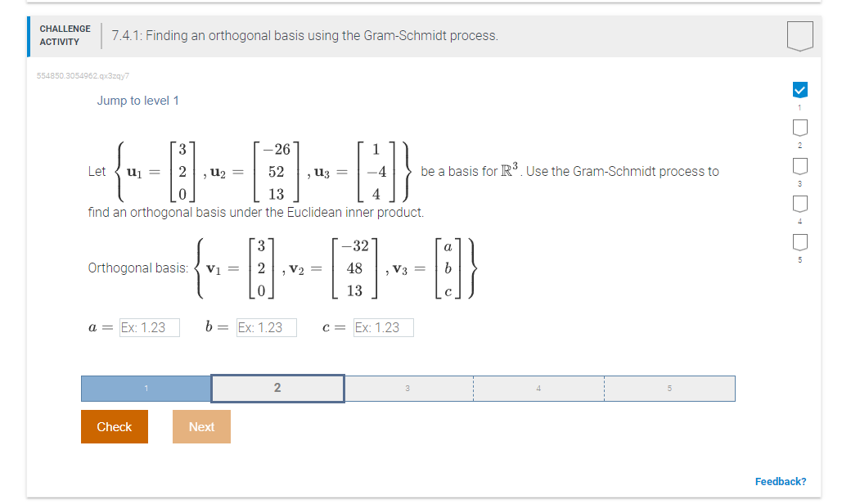Switch to level 1 on the progress bar
This screenshot has height=504, width=842.
click(146, 389)
